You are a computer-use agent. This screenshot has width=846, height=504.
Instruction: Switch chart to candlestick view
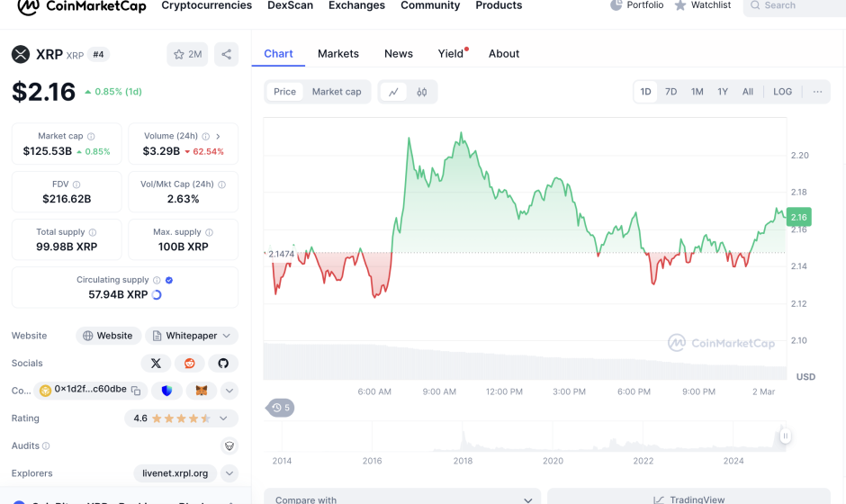[421, 92]
